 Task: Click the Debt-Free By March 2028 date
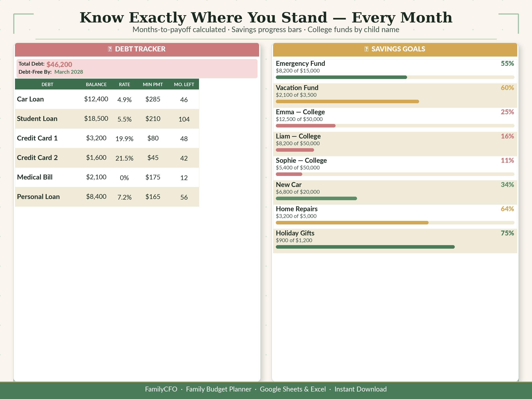pyautogui.click(x=69, y=72)
